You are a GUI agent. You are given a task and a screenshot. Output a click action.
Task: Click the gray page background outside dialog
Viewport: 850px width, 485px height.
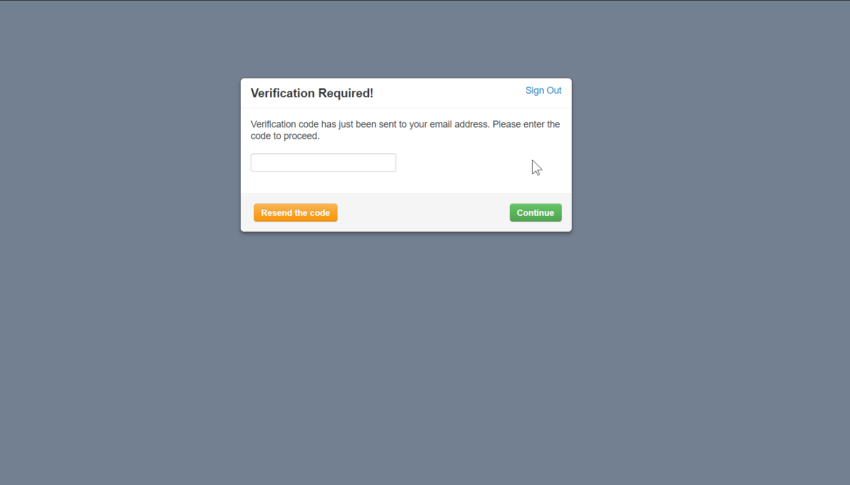pyautogui.click(x=425, y=352)
